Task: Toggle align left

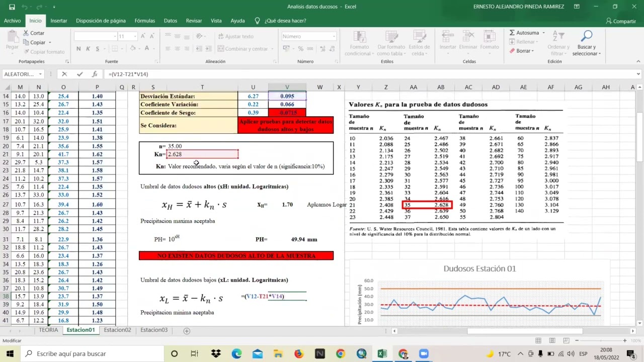Action: tap(169, 49)
